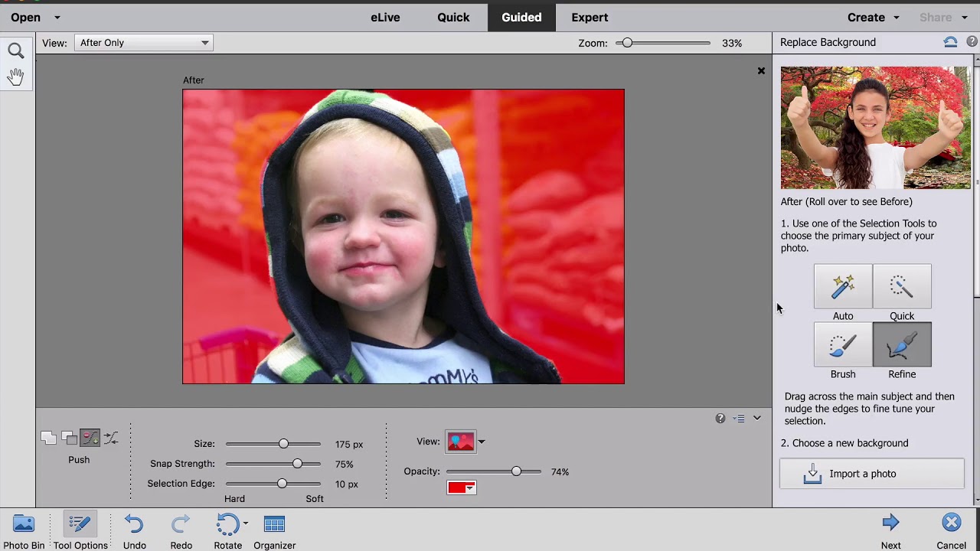Click the 75% snap strength value
This screenshot has height=551, width=980.
(344, 465)
